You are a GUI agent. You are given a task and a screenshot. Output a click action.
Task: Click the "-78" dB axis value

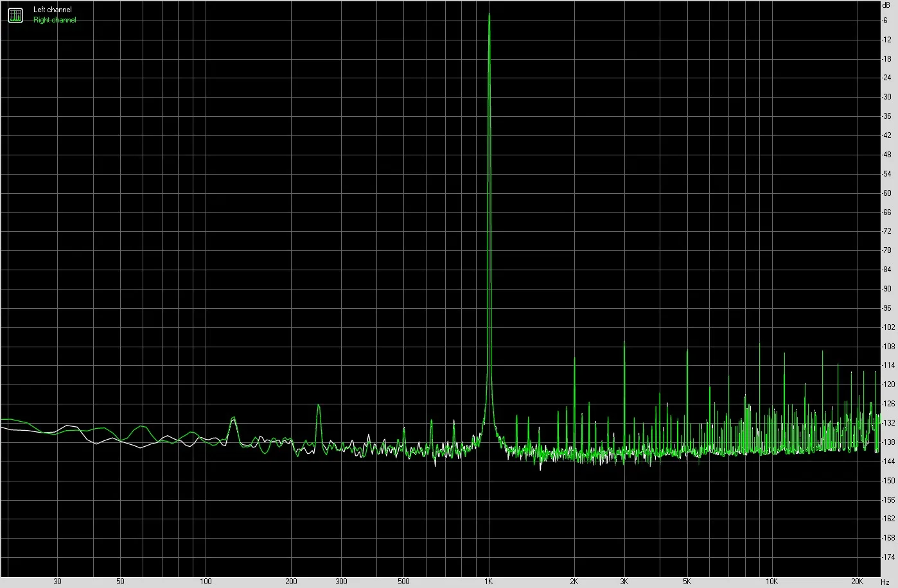click(886, 250)
